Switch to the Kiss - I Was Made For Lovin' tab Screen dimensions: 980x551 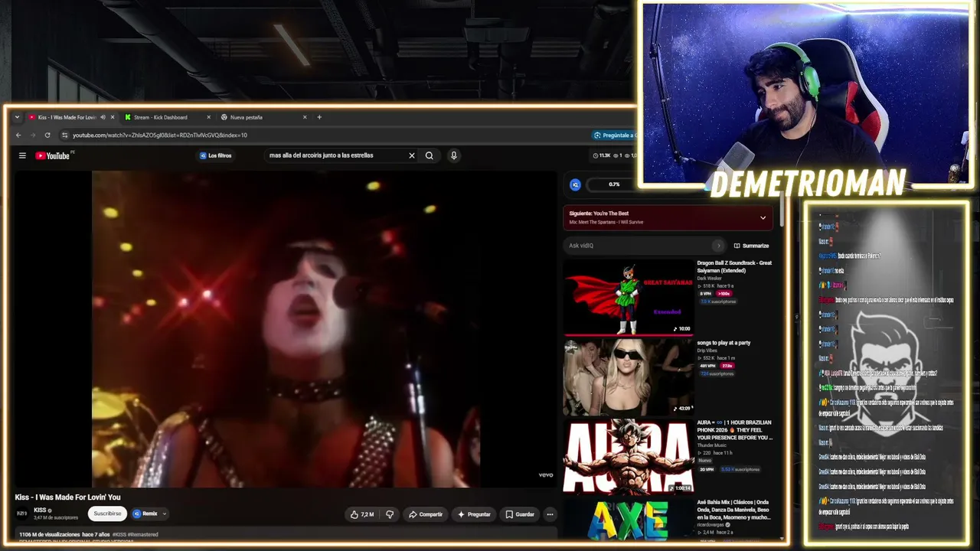coord(71,117)
